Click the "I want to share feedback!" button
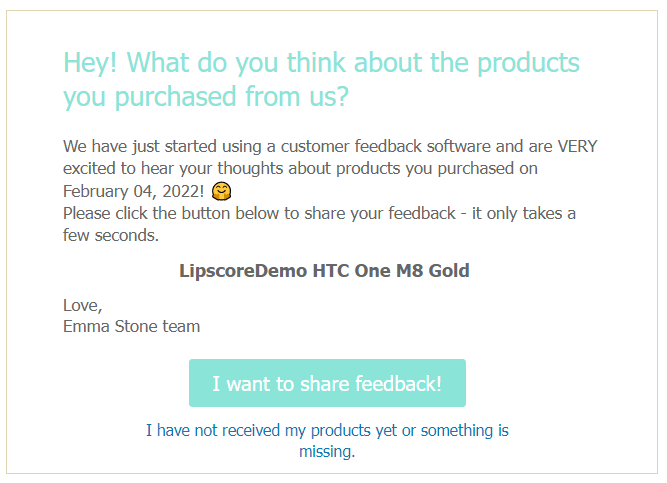667x483 pixels. [x=327, y=384]
